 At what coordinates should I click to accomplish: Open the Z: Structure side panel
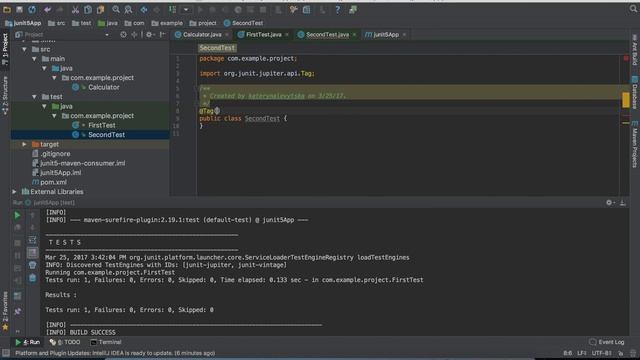coord(5,96)
